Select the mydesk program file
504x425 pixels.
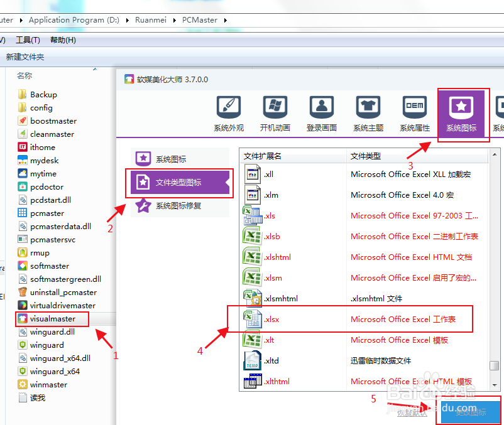38,161
